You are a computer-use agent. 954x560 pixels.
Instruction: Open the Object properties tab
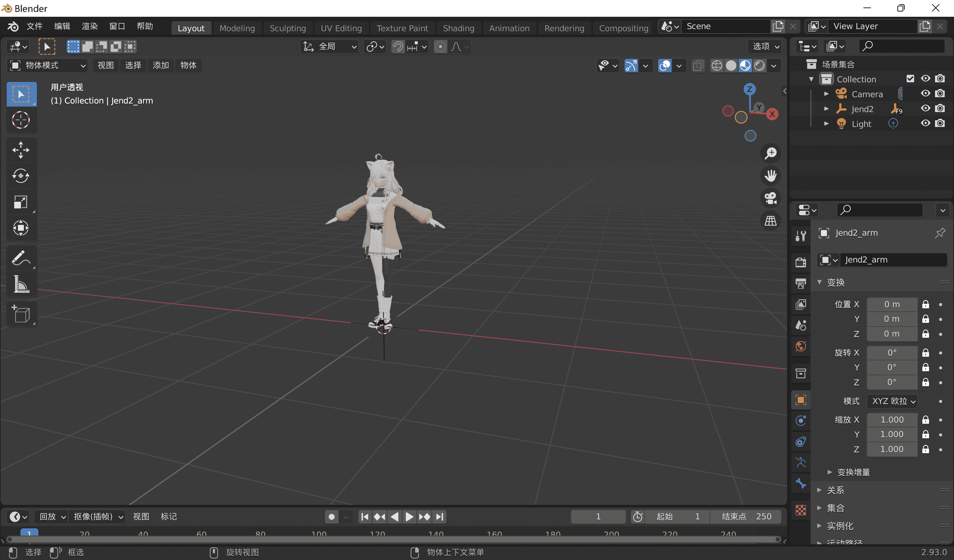pos(801,400)
